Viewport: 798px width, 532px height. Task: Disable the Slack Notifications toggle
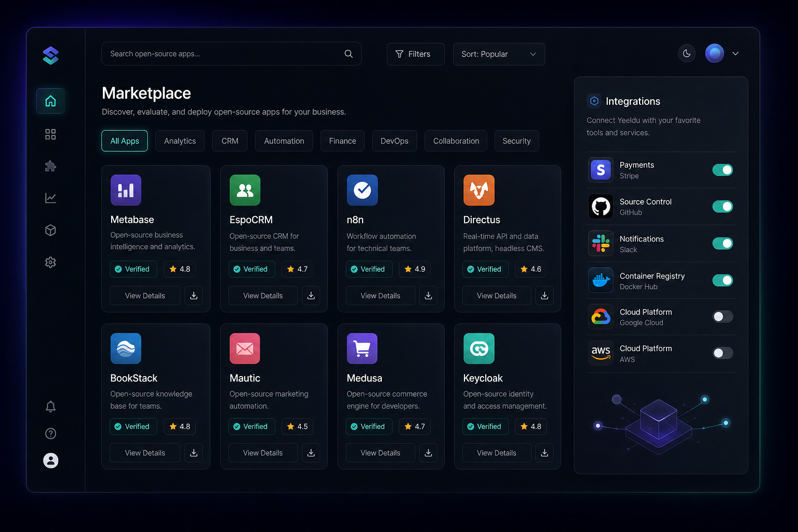723,244
